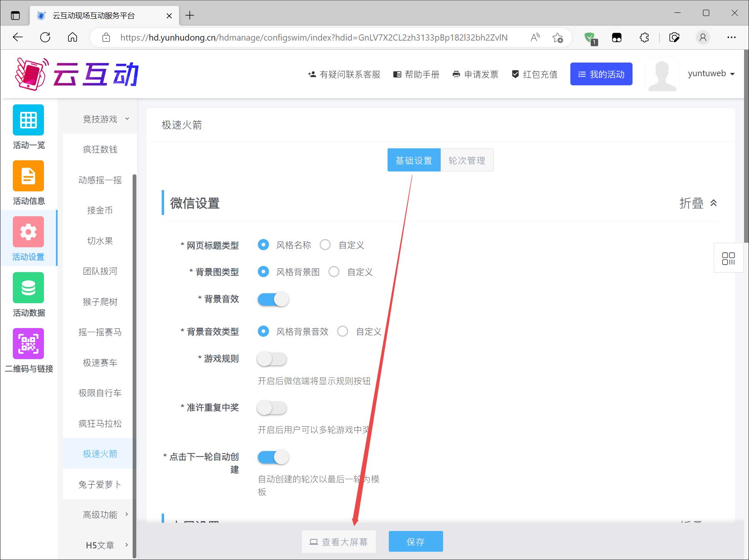Click the browser back arrow
Image resolution: width=749 pixels, height=560 pixels.
(x=18, y=37)
